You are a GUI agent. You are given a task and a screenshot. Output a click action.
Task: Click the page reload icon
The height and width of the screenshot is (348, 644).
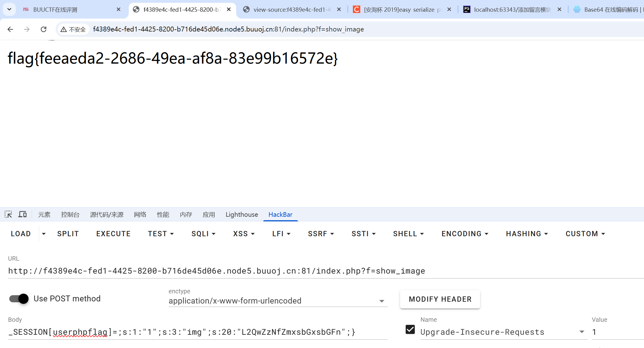(44, 29)
